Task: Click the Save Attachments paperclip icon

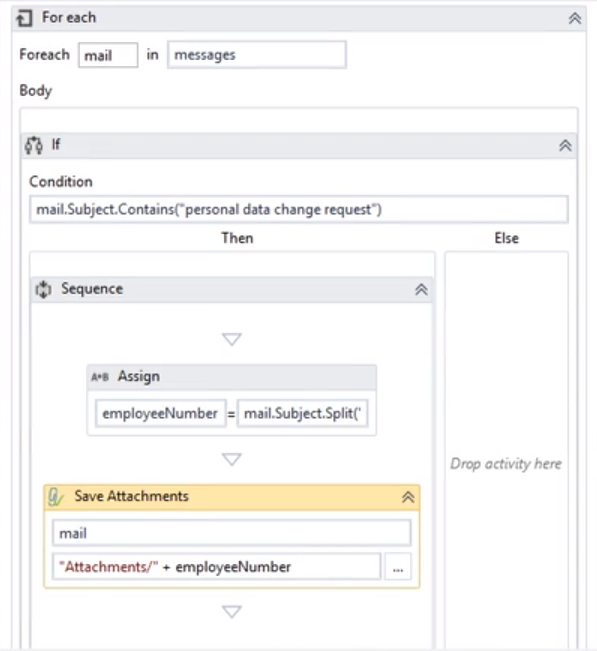Action: pos(56,497)
